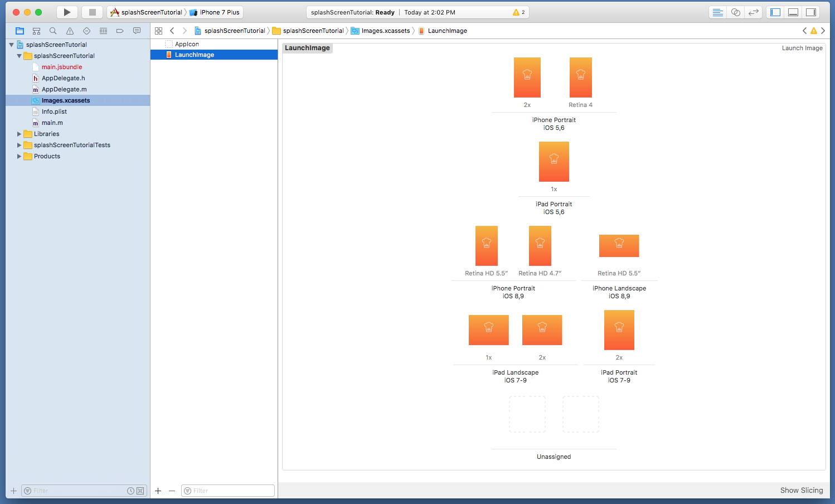Image resolution: width=835 pixels, height=504 pixels.
Task: Open the Issue navigator warning icon
Action: (x=70, y=31)
